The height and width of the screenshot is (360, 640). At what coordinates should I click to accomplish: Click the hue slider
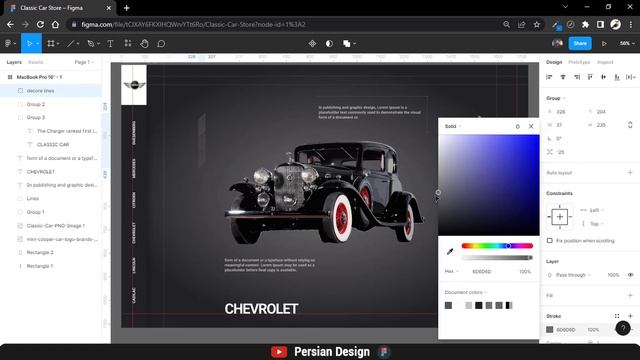point(497,246)
